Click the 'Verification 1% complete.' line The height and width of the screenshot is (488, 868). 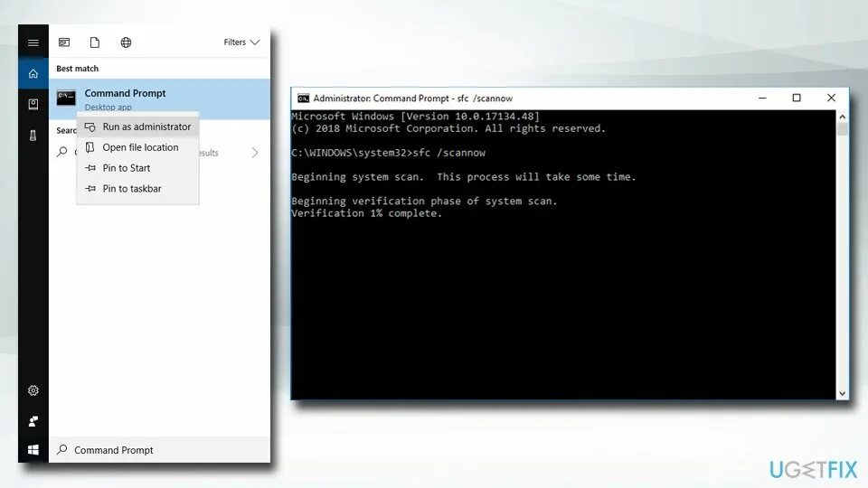tap(367, 213)
